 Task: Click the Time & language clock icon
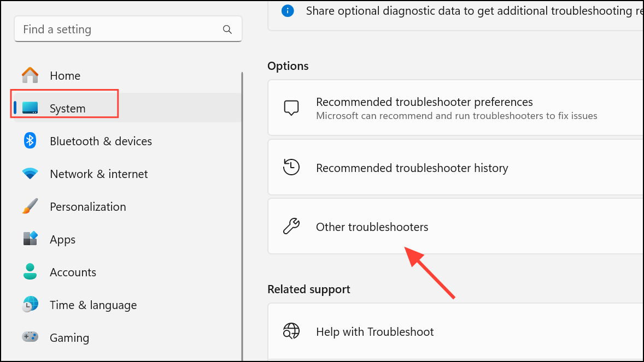[30, 305]
